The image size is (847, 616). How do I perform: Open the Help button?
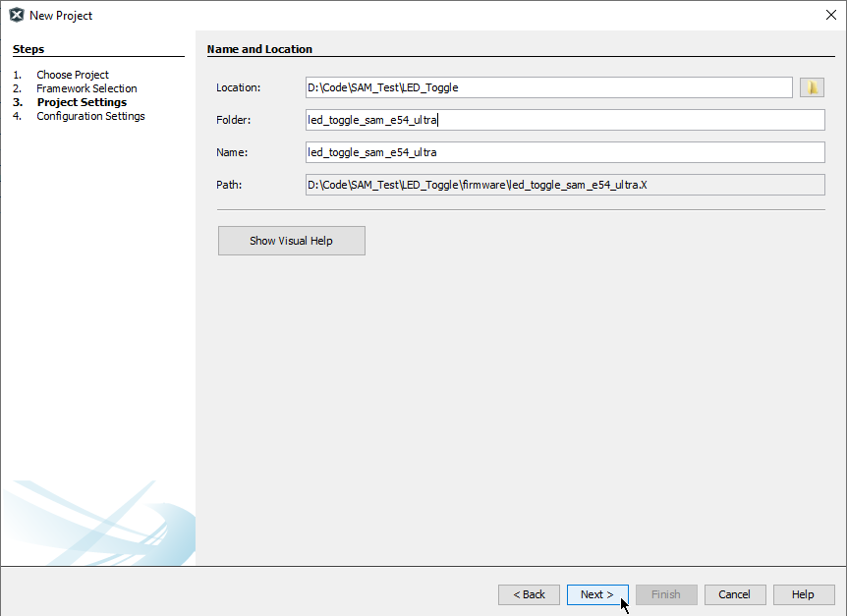coord(803,594)
